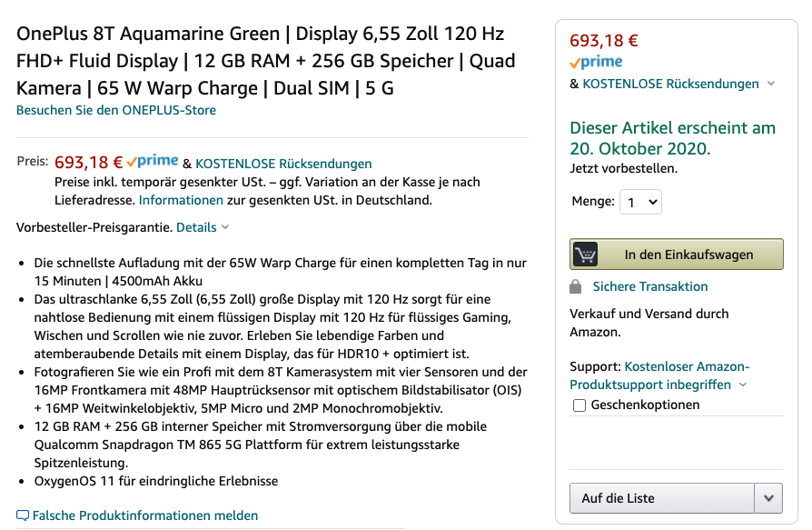812x530 pixels.
Task: Click KOSTENLOSE Rücksendungen link beside the price
Action: (x=283, y=164)
